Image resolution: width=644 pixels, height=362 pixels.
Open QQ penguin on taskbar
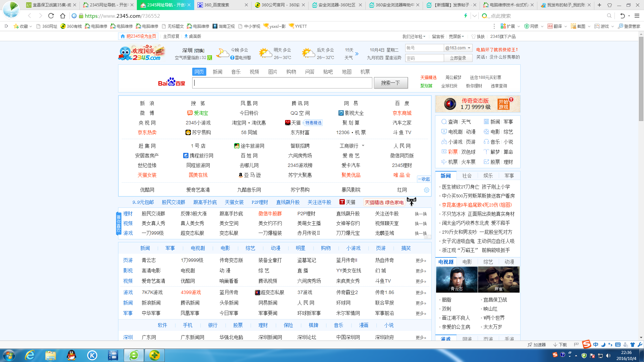click(x=71, y=355)
